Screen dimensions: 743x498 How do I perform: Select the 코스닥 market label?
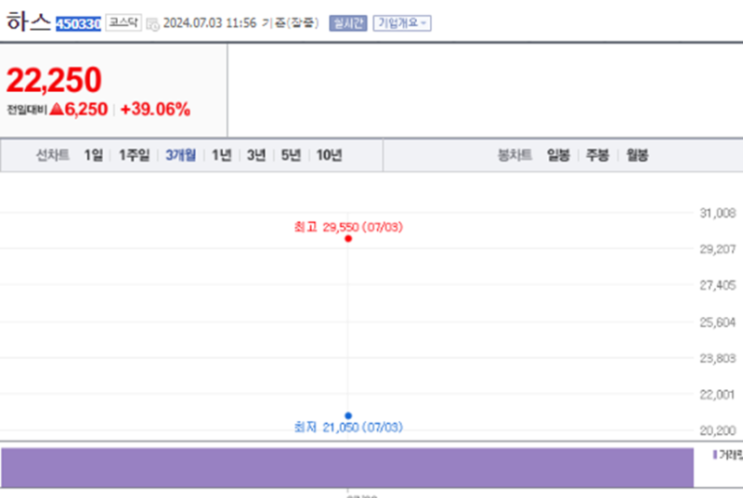pos(124,22)
